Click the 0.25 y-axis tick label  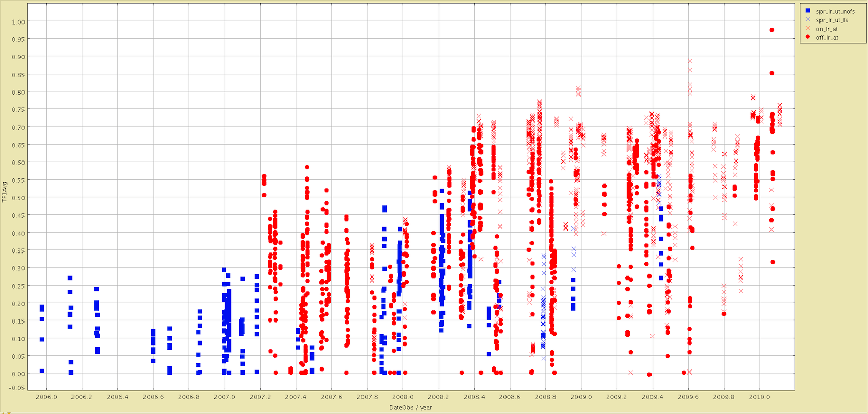(x=18, y=286)
